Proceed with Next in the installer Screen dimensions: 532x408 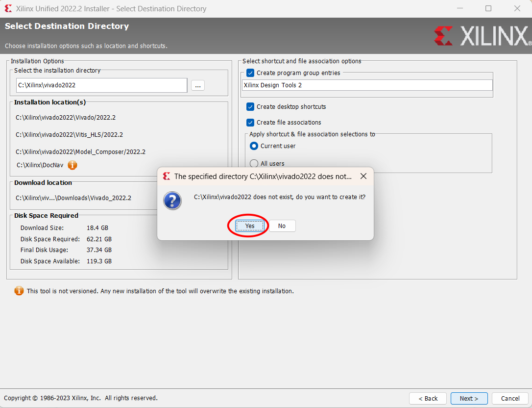468,398
